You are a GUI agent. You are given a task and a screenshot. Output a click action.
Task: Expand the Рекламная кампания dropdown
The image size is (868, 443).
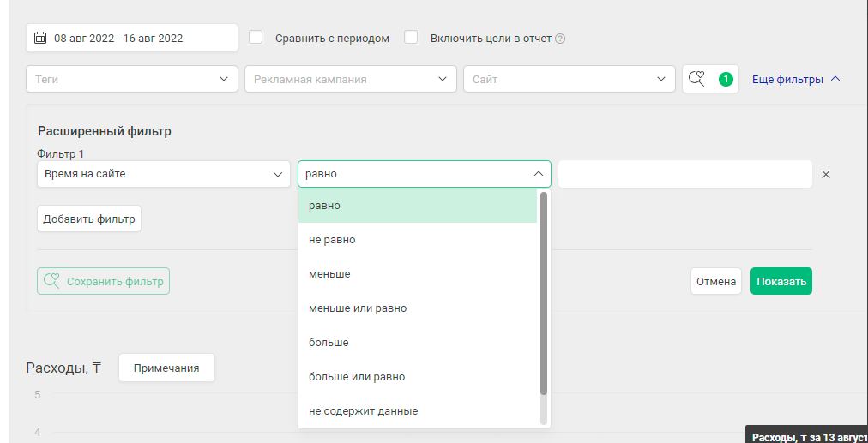tap(351, 79)
